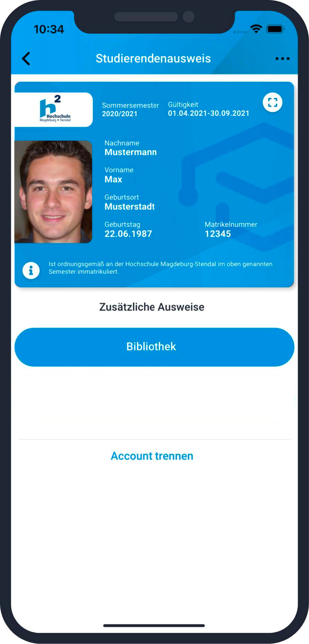Select the Matrikelnummer 12345 value
309x644 pixels.
pos(218,234)
